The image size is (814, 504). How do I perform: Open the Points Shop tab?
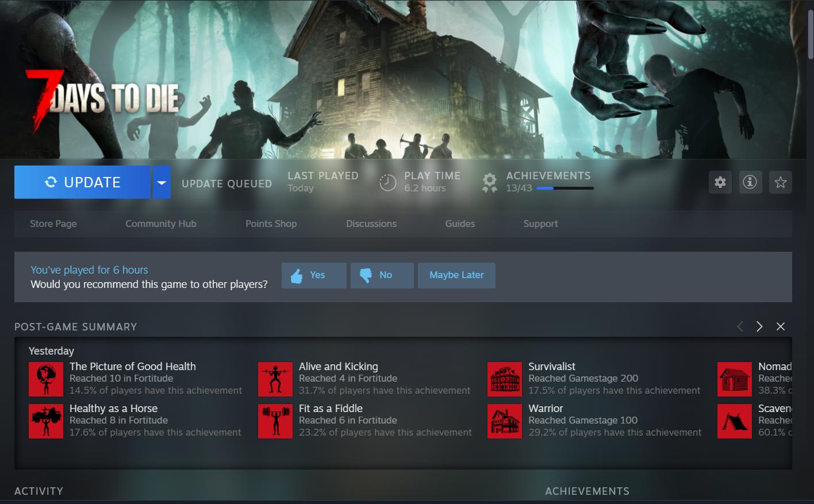[271, 224]
